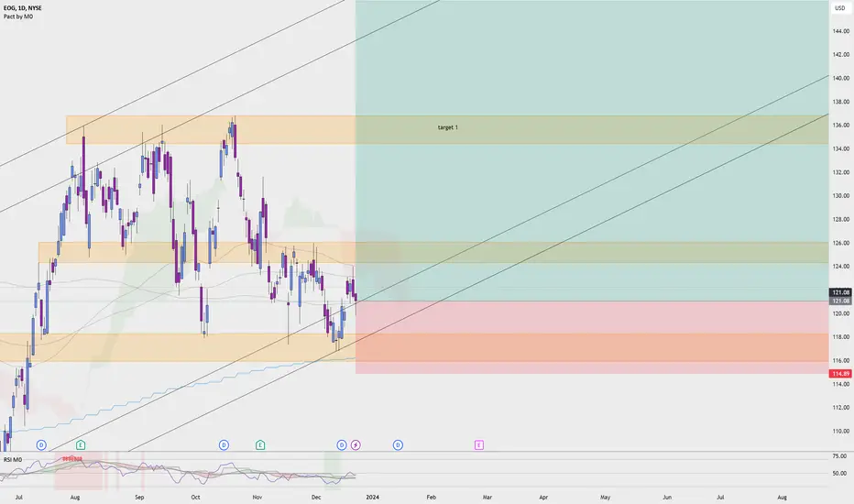Select the RSI M0 indicator label
The image size is (854, 504).
(x=13, y=460)
